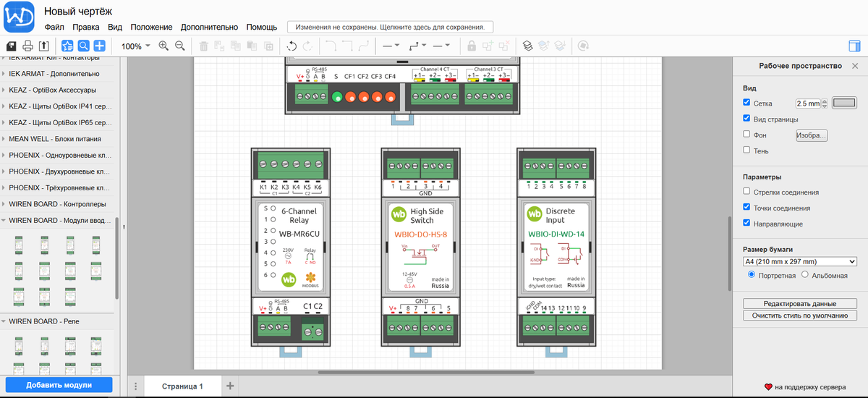This screenshot has width=868, height=398.
Task: Collapse the WIREN BOARD - Реле section
Action: pyautogui.click(x=58, y=321)
